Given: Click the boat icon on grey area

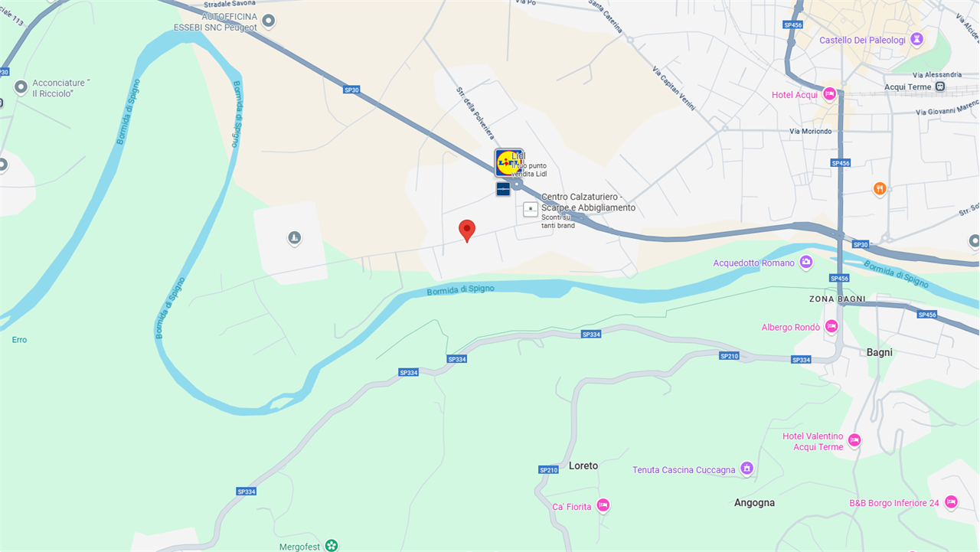Looking at the screenshot, I should pos(294,238).
